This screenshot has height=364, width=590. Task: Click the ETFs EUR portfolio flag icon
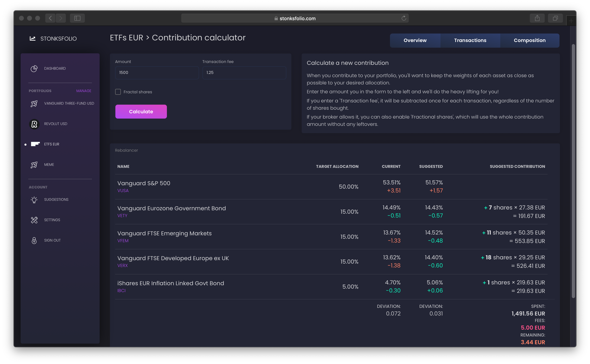[35, 144]
